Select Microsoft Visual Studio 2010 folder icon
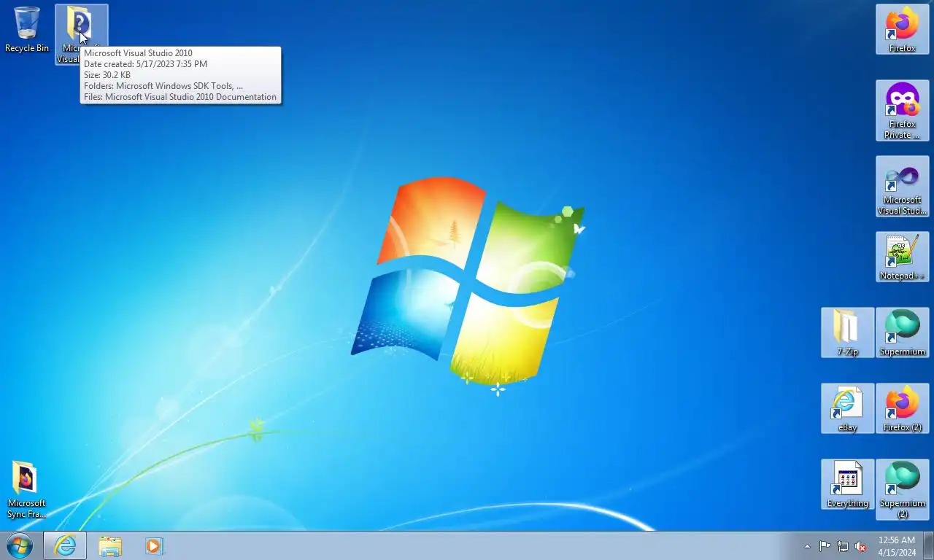934x560 pixels. pos(81,34)
